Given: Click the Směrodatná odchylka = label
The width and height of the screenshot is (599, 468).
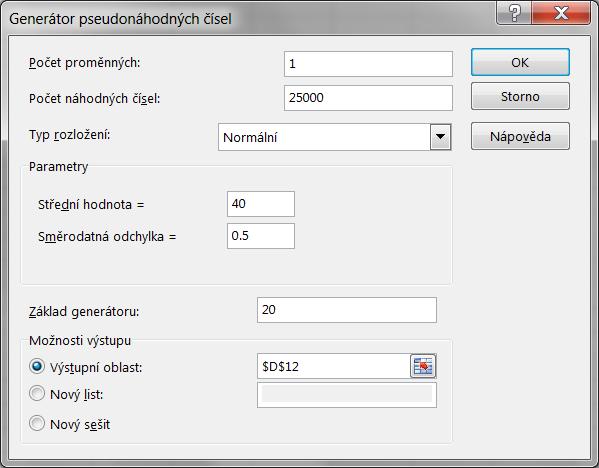Looking at the screenshot, I should pos(107,237).
